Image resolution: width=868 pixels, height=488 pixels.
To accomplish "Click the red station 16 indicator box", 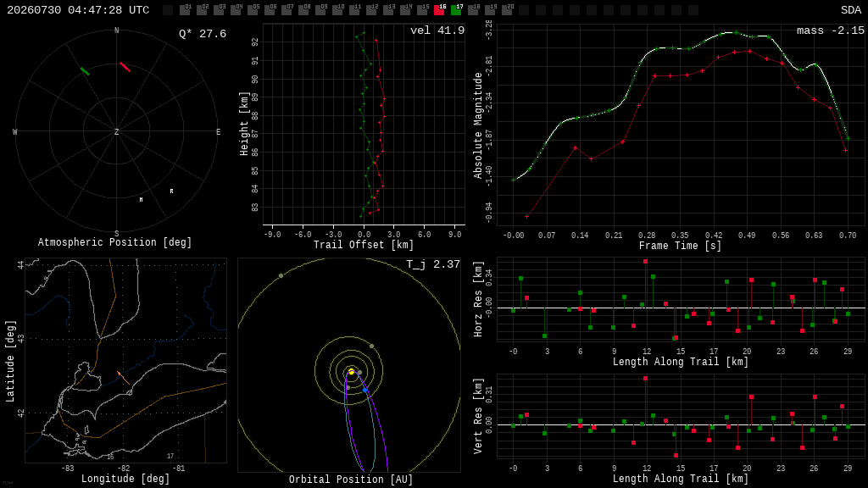I will click(x=439, y=10).
